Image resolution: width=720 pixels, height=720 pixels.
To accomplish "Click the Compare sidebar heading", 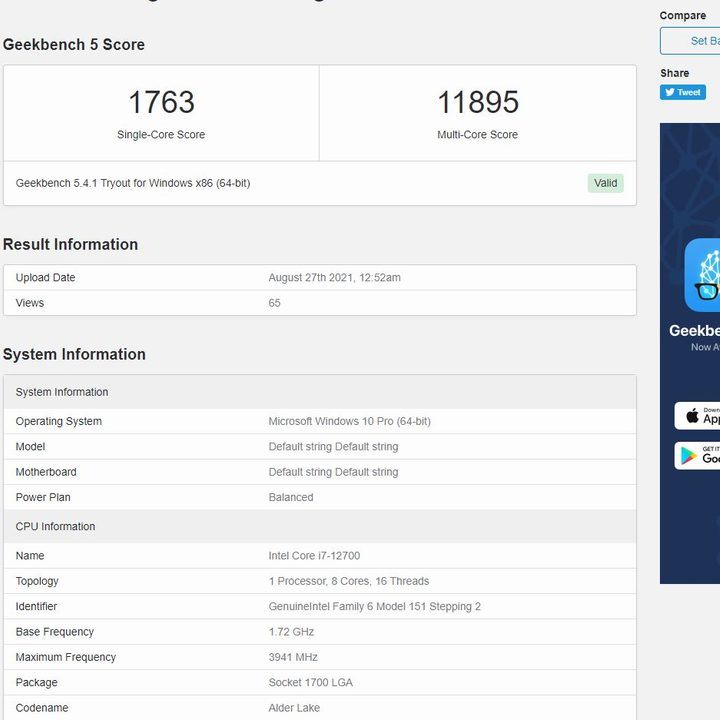I will coord(682,16).
